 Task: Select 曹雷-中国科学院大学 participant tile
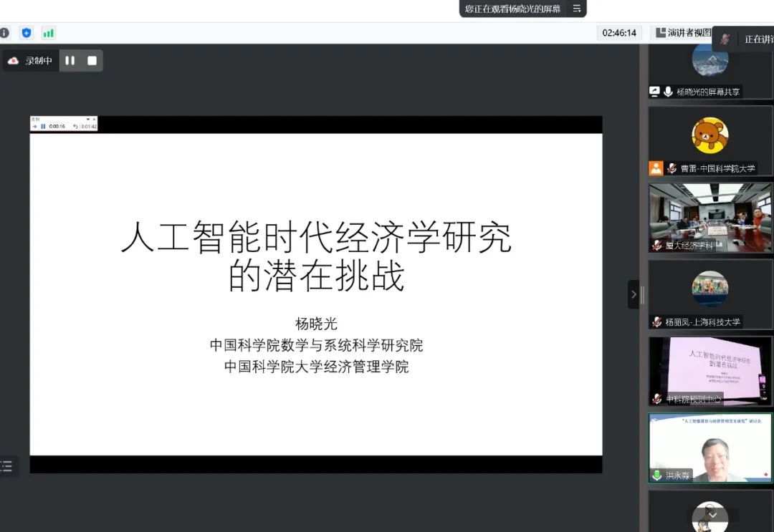coord(710,141)
